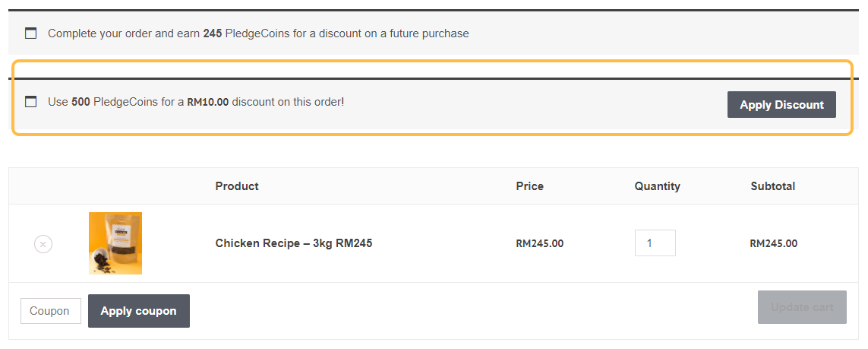Click the Price column header

coord(529,186)
